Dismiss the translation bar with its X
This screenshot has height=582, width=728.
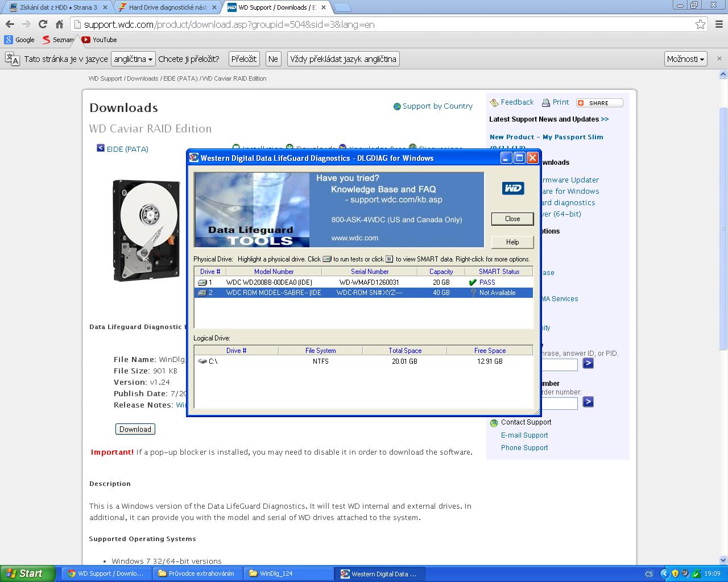click(x=719, y=59)
